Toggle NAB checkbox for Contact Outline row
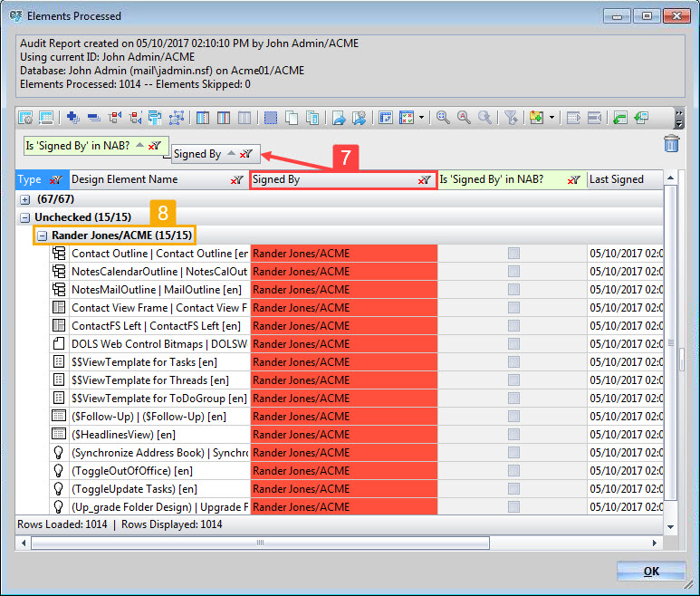Image resolution: width=700 pixels, height=596 pixels. pos(513,254)
